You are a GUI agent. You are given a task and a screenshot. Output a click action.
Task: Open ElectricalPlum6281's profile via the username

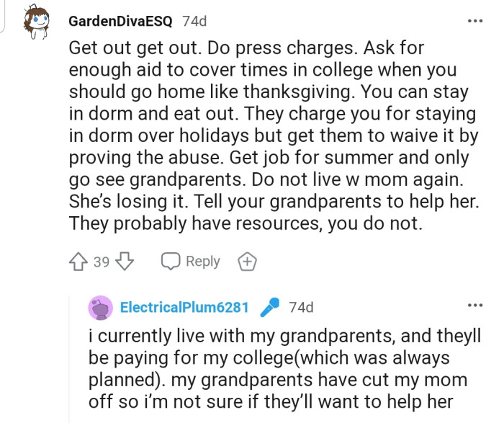184,308
